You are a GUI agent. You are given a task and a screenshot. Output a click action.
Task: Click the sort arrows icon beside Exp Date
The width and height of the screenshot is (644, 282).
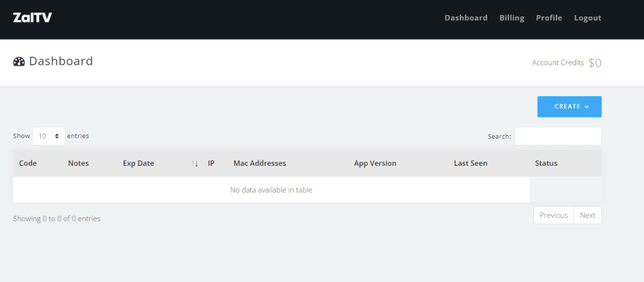pos(195,163)
